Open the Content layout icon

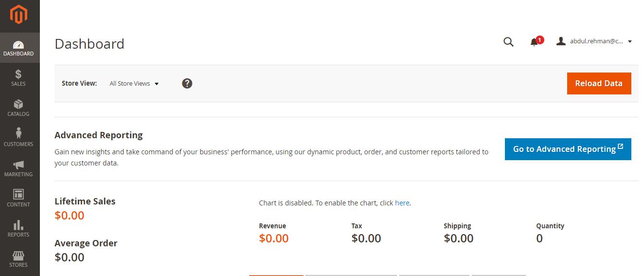point(18,194)
